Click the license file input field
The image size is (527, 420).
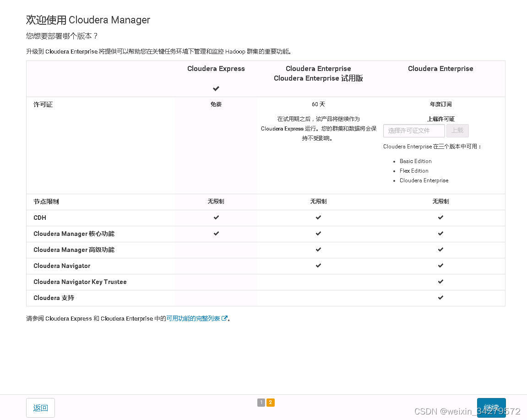[x=414, y=131]
